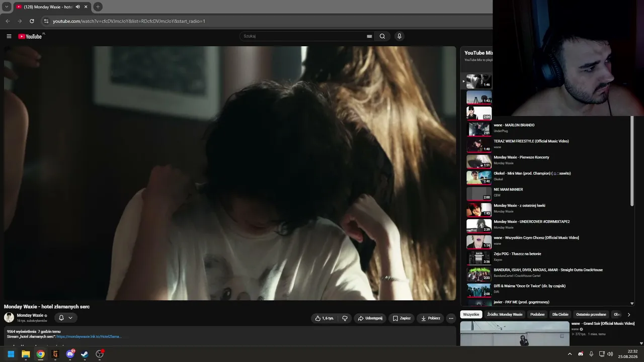Open the notification bell dropdown for Monday Waxie

(x=65, y=318)
